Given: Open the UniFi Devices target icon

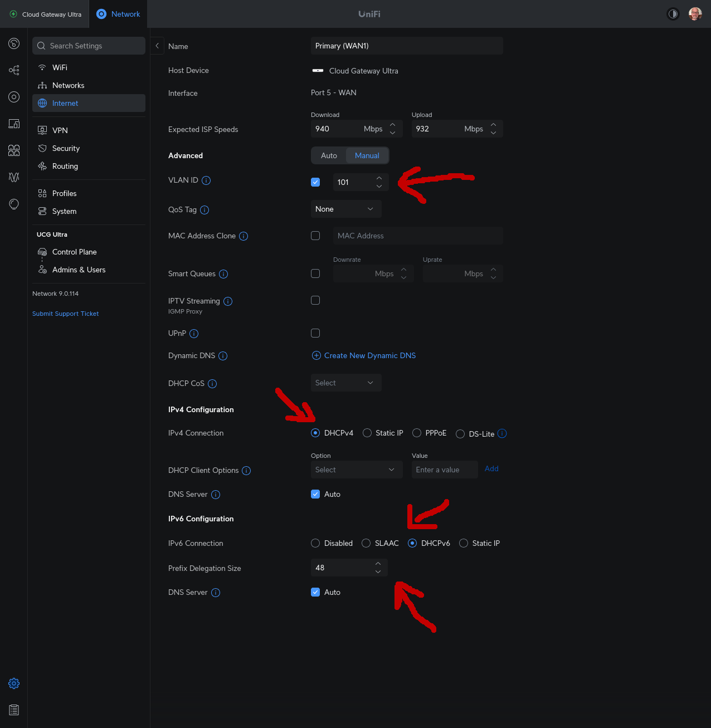Looking at the screenshot, I should [14, 97].
